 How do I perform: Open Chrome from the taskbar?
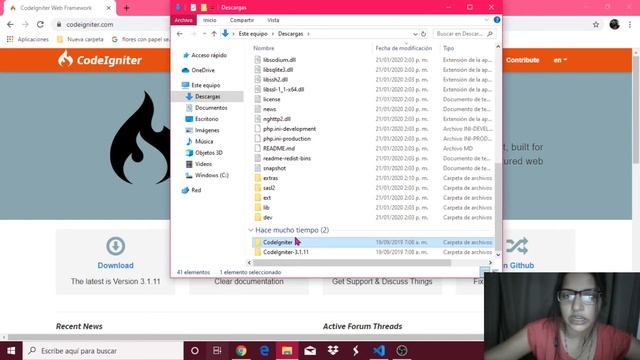click(241, 351)
